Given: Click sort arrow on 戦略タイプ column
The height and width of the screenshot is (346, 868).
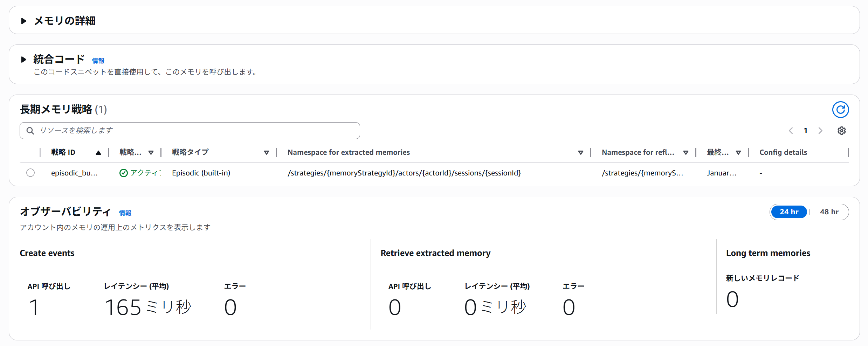Looking at the screenshot, I should [266, 153].
